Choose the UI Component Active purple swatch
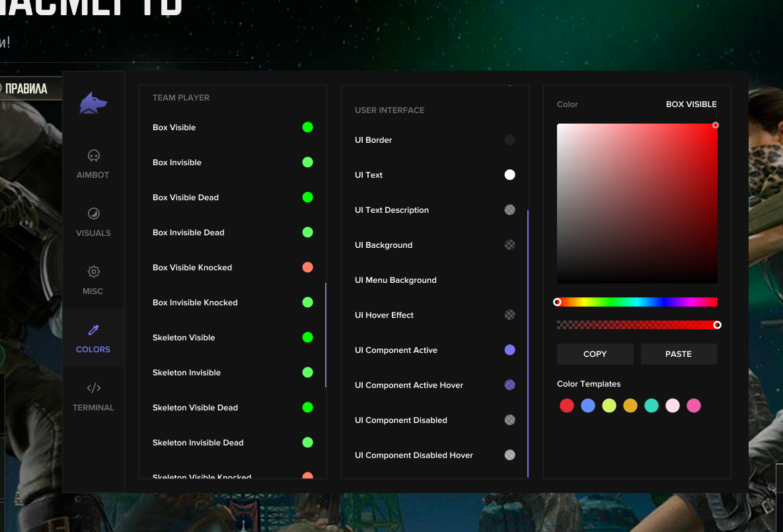 (x=509, y=350)
